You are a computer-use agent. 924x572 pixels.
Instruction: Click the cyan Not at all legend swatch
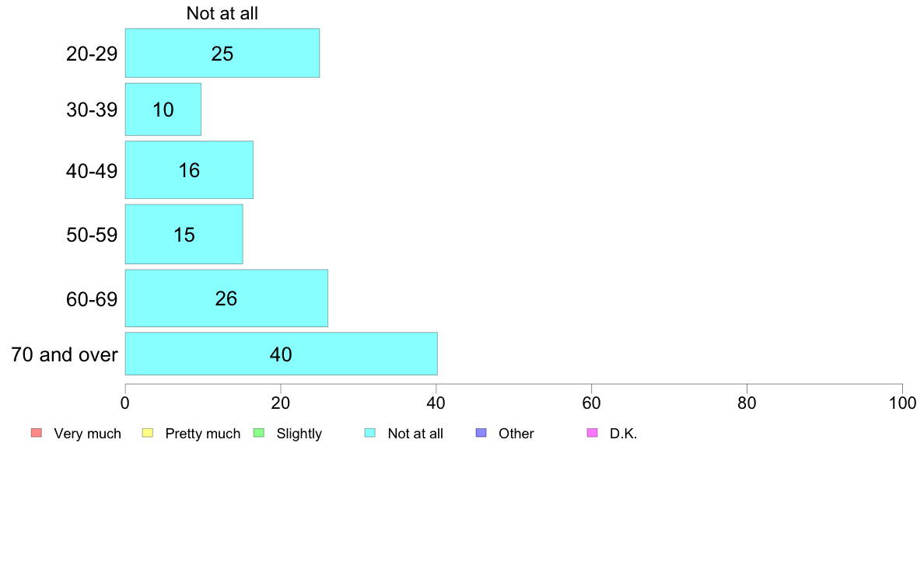click(370, 433)
